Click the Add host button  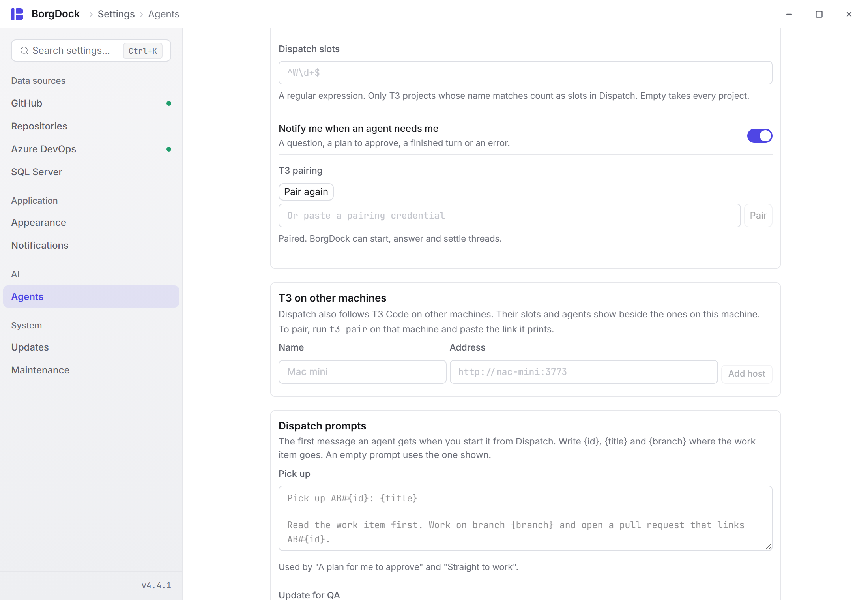coord(746,373)
